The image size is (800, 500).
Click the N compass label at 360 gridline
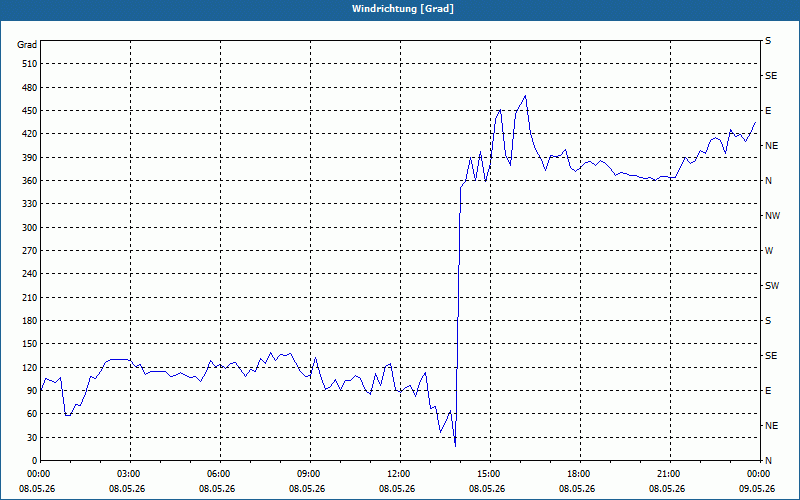(x=768, y=181)
